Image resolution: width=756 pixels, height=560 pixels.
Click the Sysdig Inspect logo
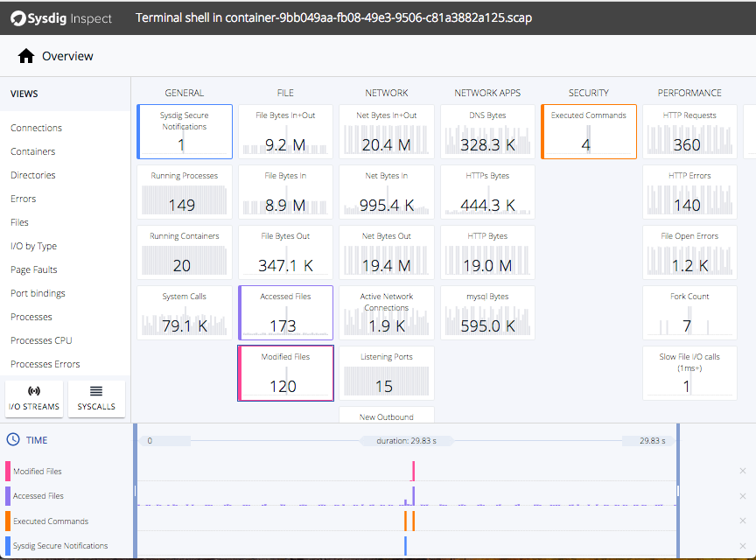[63, 17]
